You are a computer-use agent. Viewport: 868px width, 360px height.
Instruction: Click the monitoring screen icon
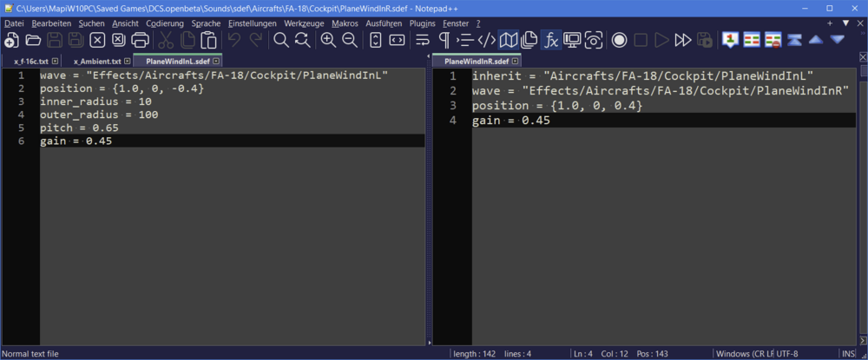pyautogui.click(x=572, y=40)
